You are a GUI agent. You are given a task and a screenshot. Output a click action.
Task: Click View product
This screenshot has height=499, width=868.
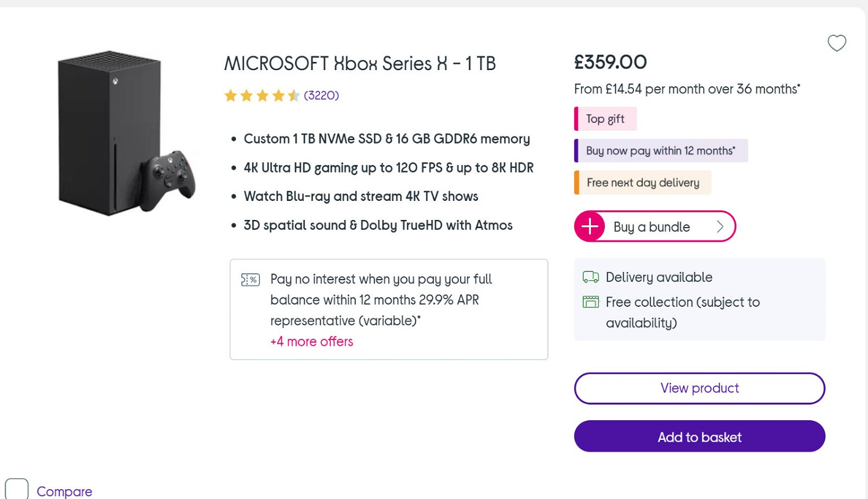(x=699, y=388)
